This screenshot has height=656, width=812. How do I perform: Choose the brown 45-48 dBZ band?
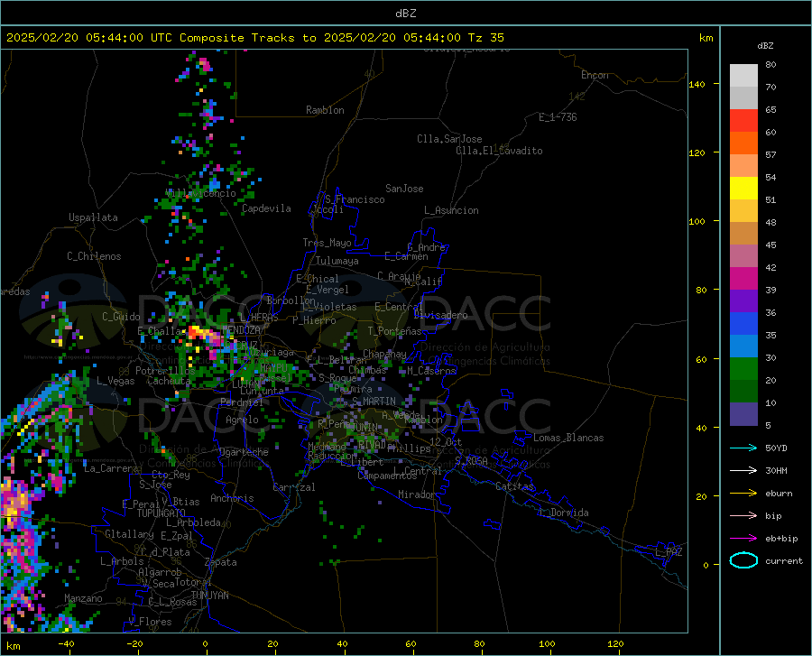pyautogui.click(x=743, y=234)
